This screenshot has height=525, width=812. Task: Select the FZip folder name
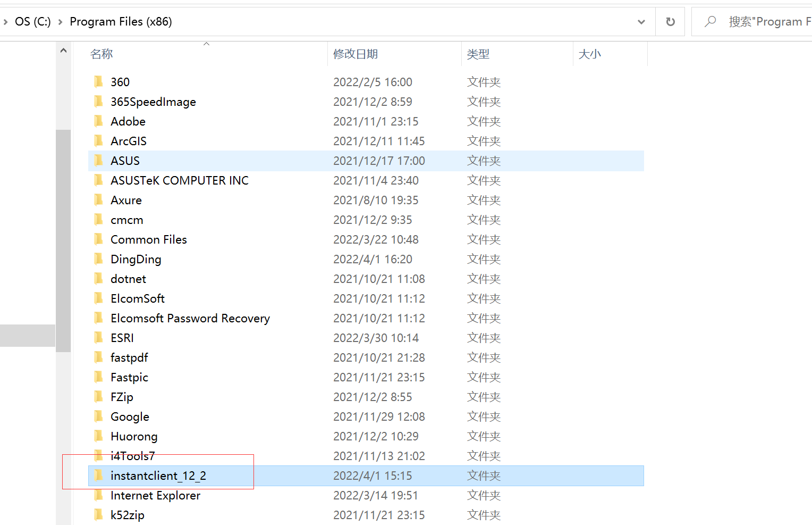click(x=122, y=397)
